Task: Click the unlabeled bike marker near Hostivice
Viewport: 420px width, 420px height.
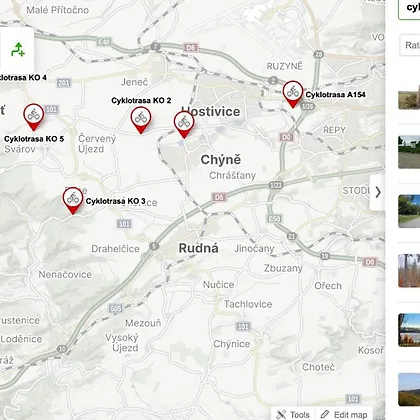Action: coord(184,125)
